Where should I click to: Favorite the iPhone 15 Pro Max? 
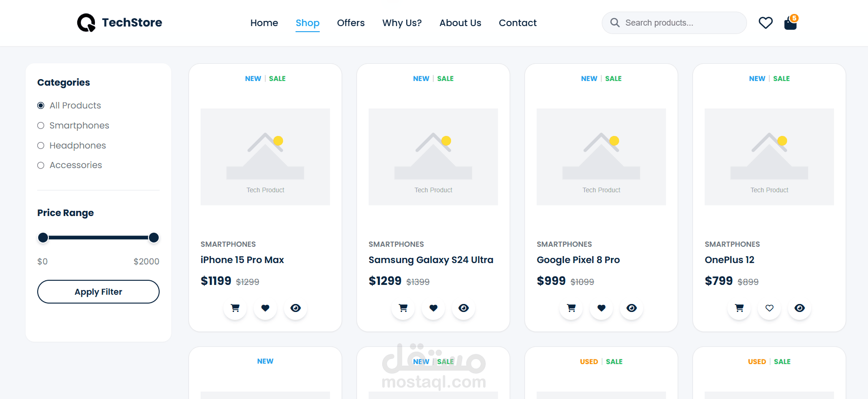(x=265, y=308)
